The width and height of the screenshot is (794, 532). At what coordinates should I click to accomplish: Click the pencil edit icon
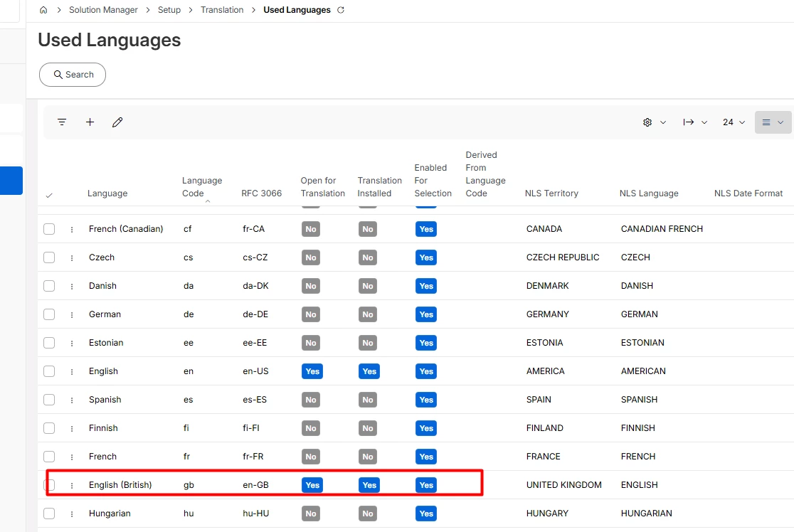click(x=117, y=122)
